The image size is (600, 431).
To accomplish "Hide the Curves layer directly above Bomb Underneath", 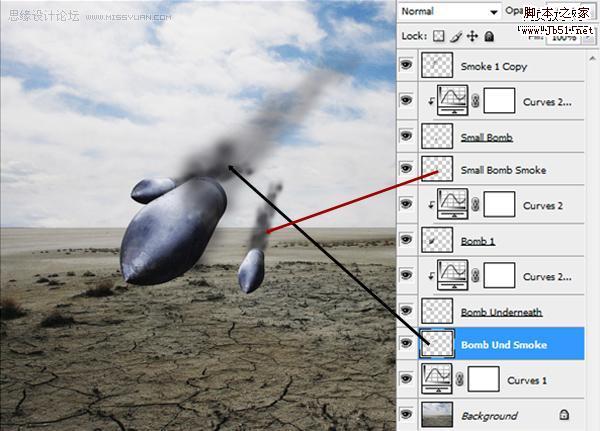I will (406, 275).
